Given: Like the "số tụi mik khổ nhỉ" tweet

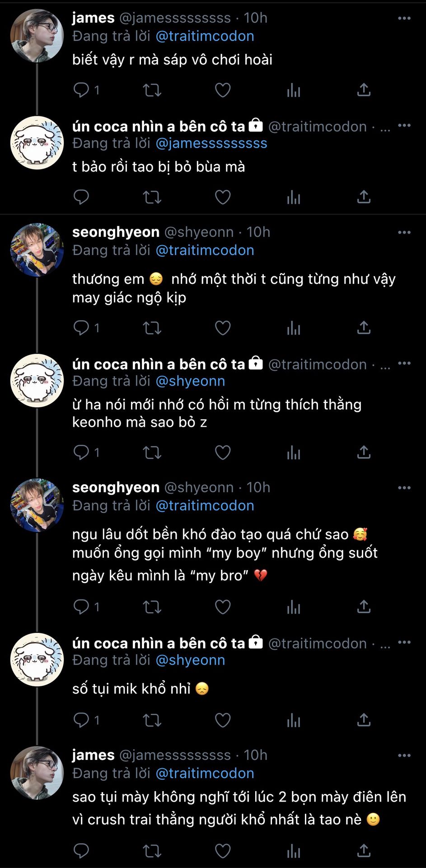Looking at the screenshot, I should pyautogui.click(x=223, y=720).
